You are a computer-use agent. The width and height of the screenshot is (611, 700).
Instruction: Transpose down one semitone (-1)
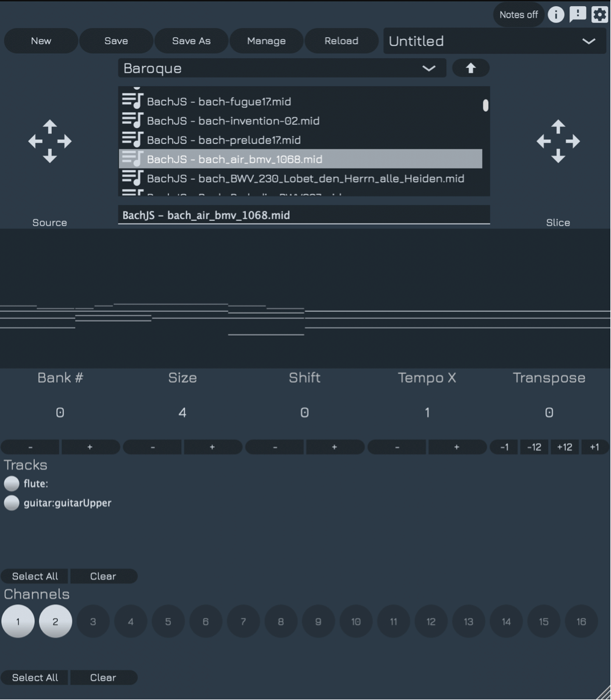(504, 447)
